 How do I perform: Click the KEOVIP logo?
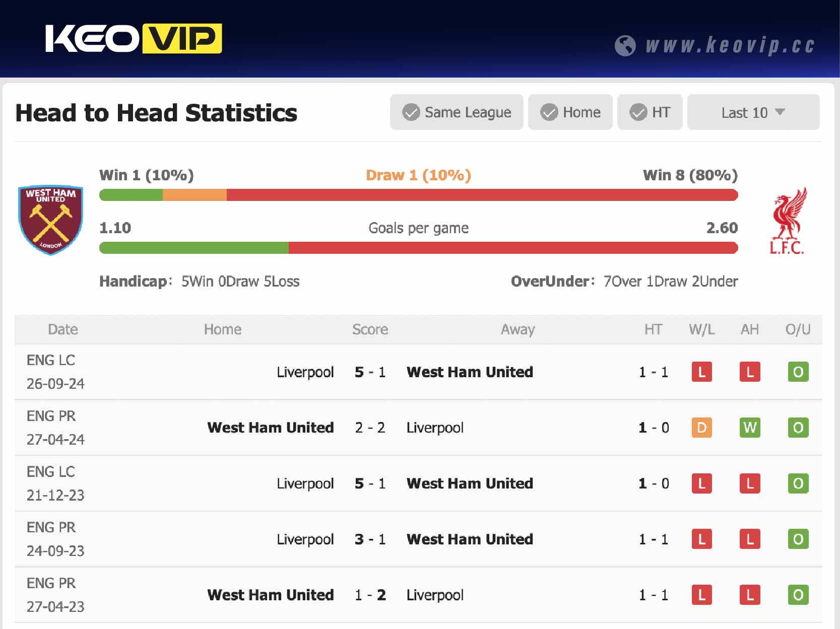[x=134, y=38]
